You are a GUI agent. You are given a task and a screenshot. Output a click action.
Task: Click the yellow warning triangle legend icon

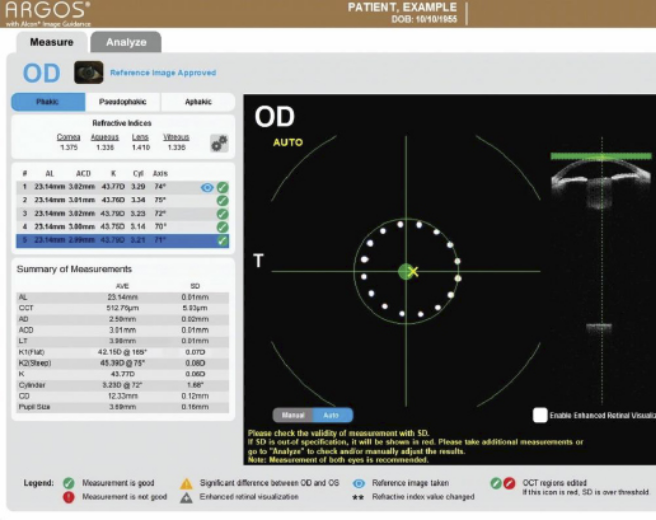tap(186, 483)
